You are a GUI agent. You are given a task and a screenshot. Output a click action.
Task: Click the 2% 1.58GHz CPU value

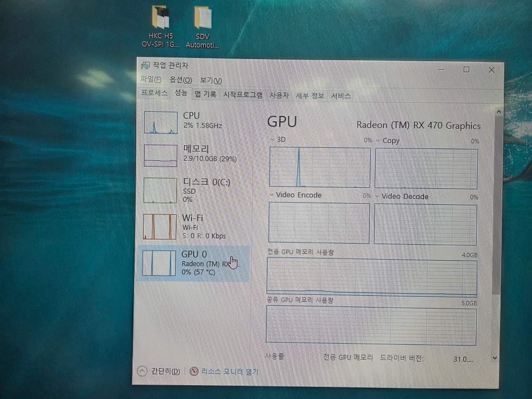pyautogui.click(x=203, y=126)
